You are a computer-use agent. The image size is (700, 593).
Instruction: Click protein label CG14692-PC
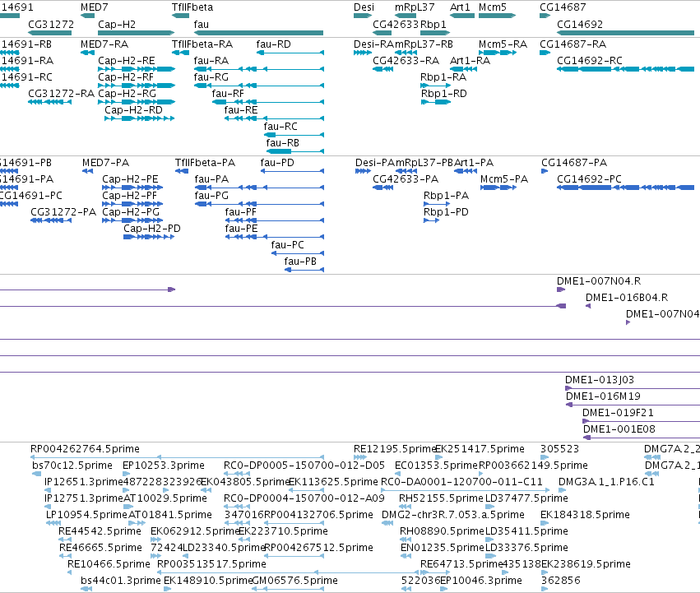click(x=589, y=179)
